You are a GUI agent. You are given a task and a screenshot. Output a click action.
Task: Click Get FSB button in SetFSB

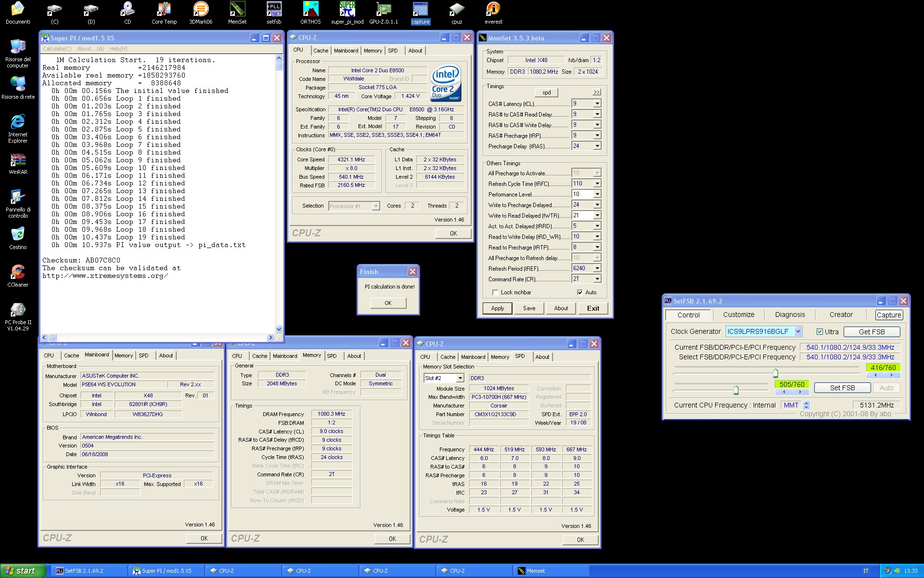872,332
